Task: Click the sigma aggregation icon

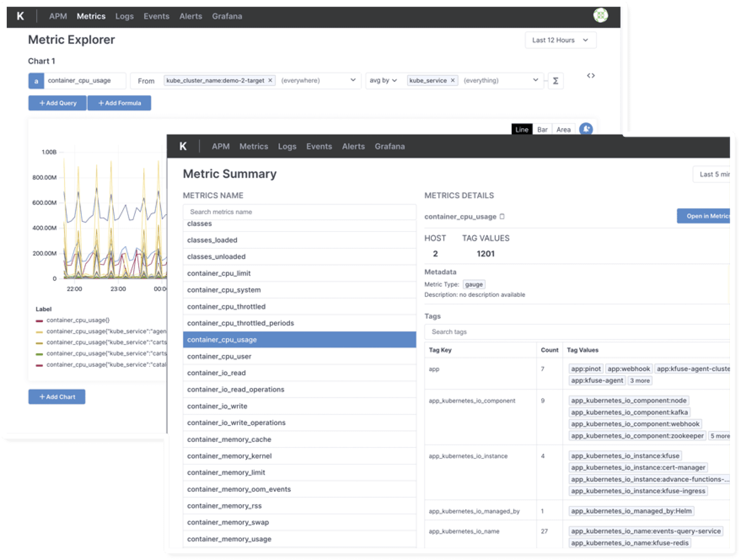Action: click(555, 81)
